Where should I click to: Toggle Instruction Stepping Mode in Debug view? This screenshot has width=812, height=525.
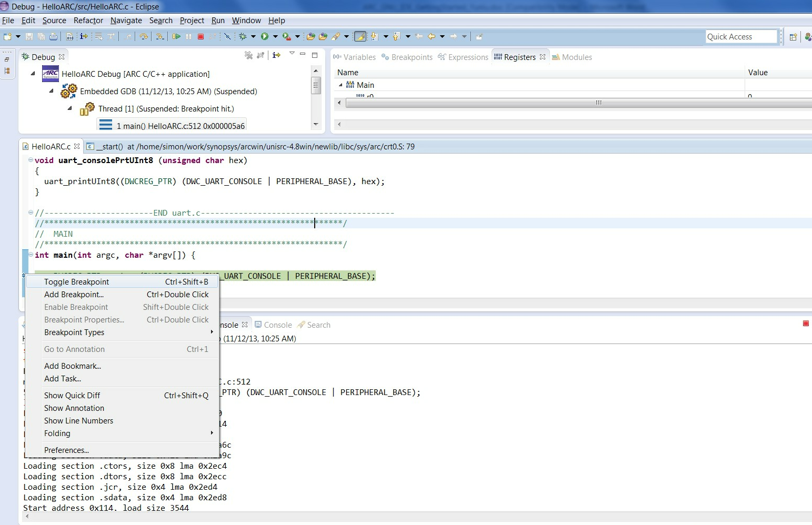(x=276, y=55)
